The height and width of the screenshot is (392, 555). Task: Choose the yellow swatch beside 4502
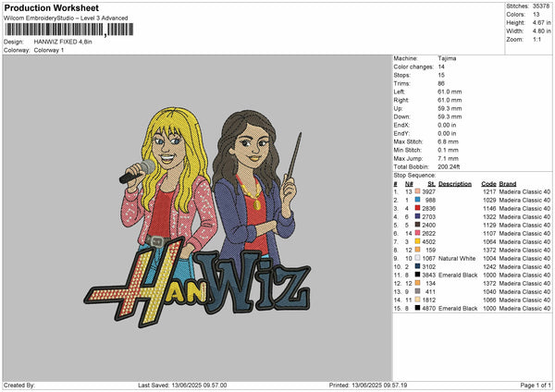[x=417, y=241]
